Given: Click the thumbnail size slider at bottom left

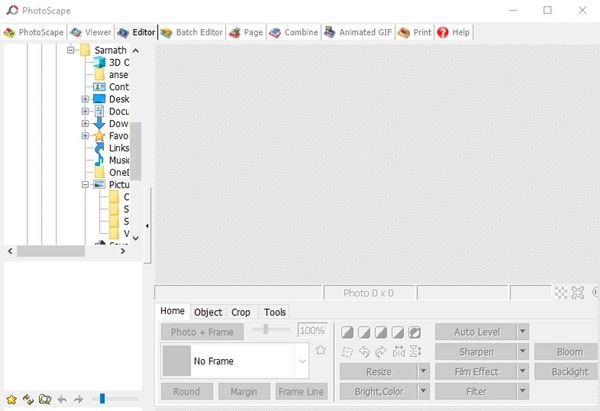Looking at the screenshot, I should pos(102,399).
